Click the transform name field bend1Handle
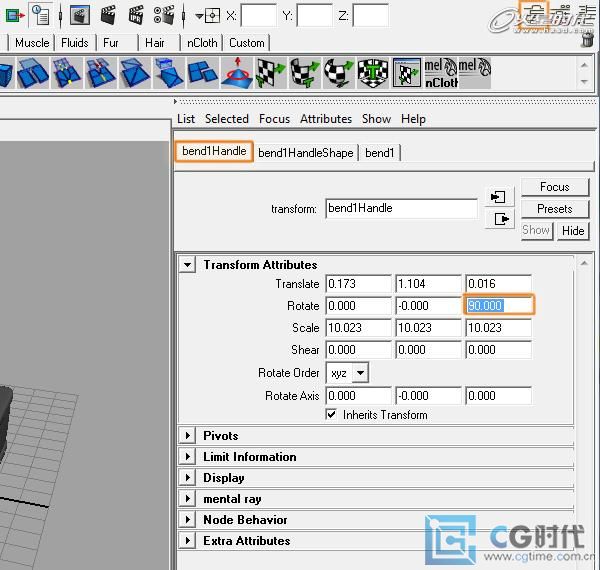This screenshot has height=570, width=600. coord(401,208)
